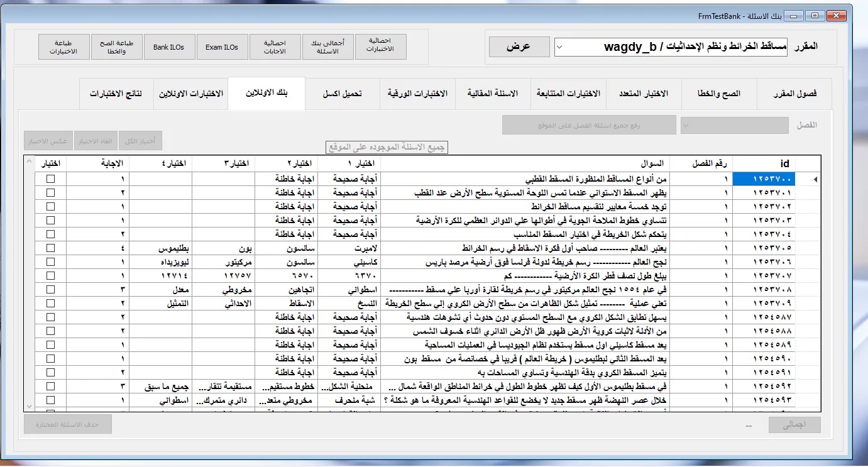Click the اجمالى button
This screenshot has width=868, height=467.
coord(794,424)
